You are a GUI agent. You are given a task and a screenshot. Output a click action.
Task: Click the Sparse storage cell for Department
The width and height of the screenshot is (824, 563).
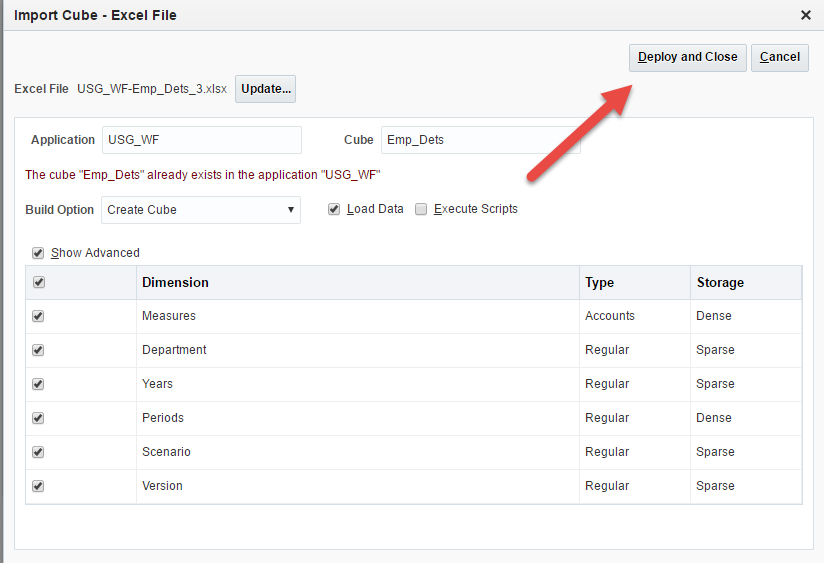pos(715,350)
